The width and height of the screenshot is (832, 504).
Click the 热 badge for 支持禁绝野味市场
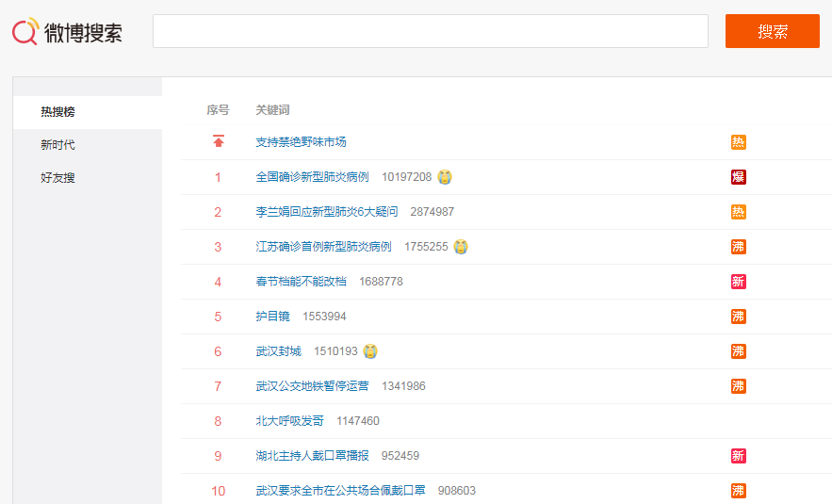coord(738,142)
